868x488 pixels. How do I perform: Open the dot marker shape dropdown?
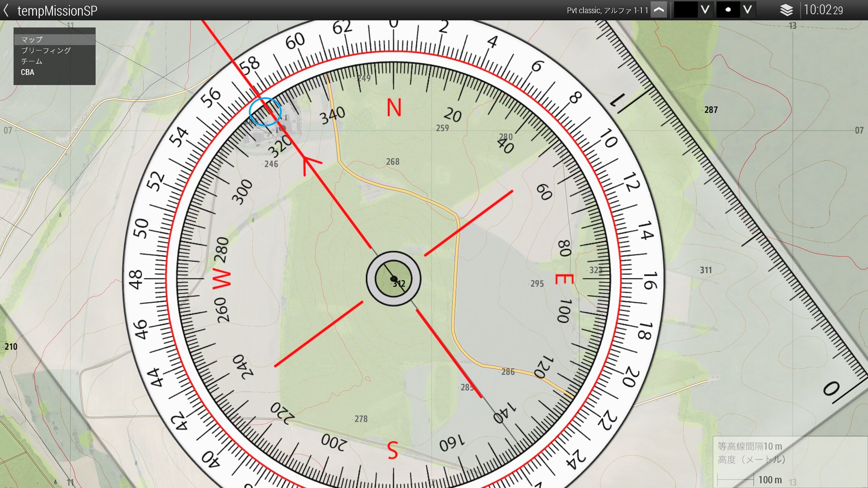click(747, 10)
